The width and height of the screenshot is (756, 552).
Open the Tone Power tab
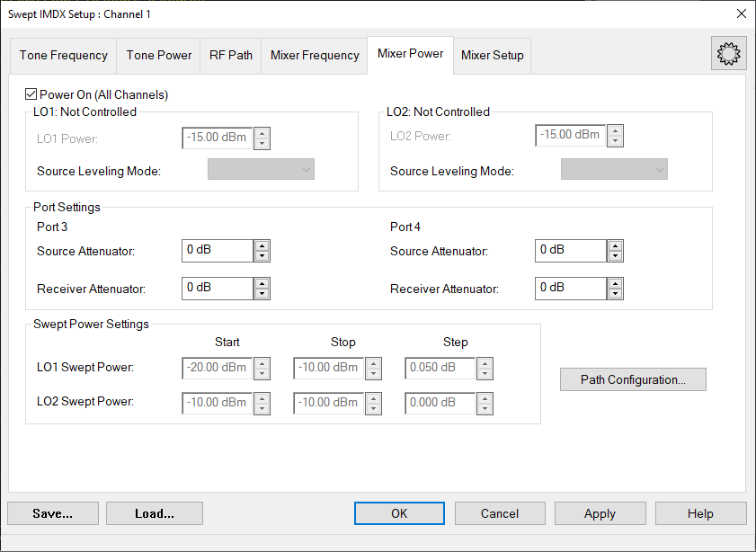click(x=159, y=56)
